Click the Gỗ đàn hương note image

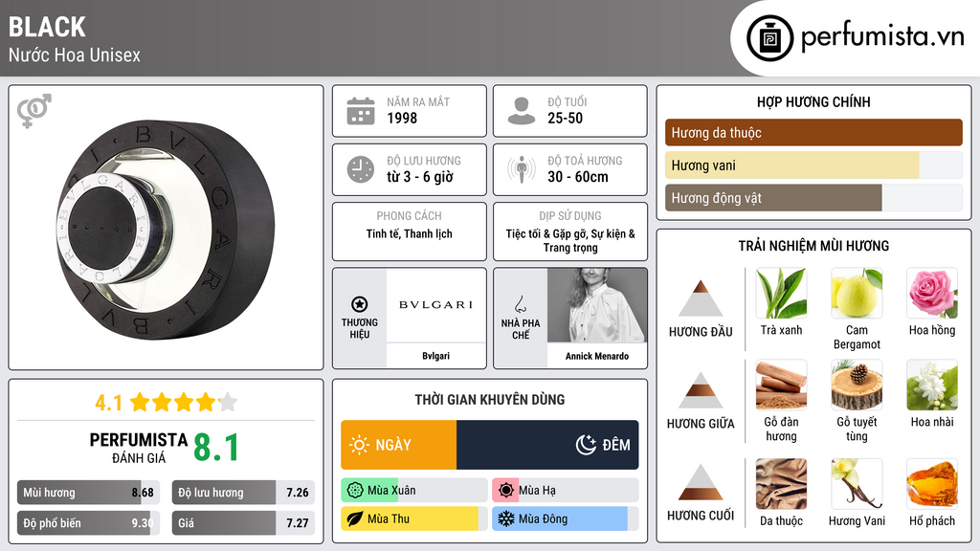(x=781, y=385)
